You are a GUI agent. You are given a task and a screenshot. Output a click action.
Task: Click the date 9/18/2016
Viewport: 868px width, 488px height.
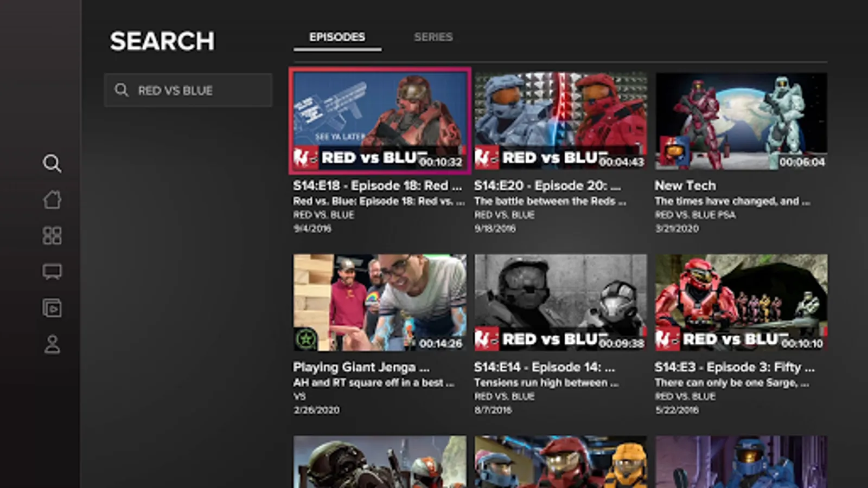pyautogui.click(x=495, y=228)
